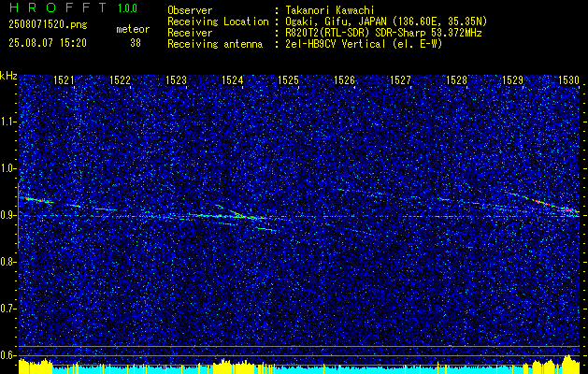Click the Receiving antenna field label
The width and height of the screenshot is (588, 374).
[x=215, y=44]
